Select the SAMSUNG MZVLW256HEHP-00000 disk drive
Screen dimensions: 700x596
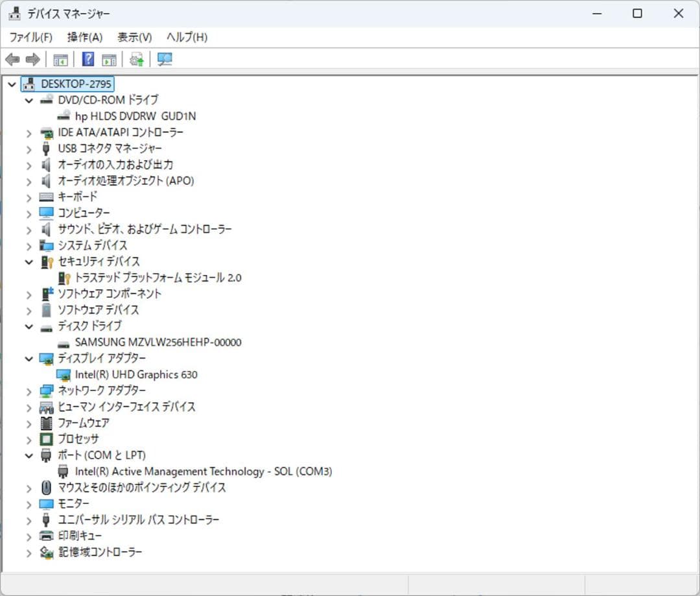coord(160,342)
